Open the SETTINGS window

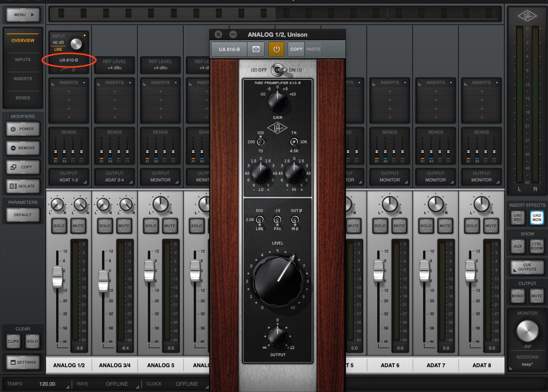(x=23, y=362)
